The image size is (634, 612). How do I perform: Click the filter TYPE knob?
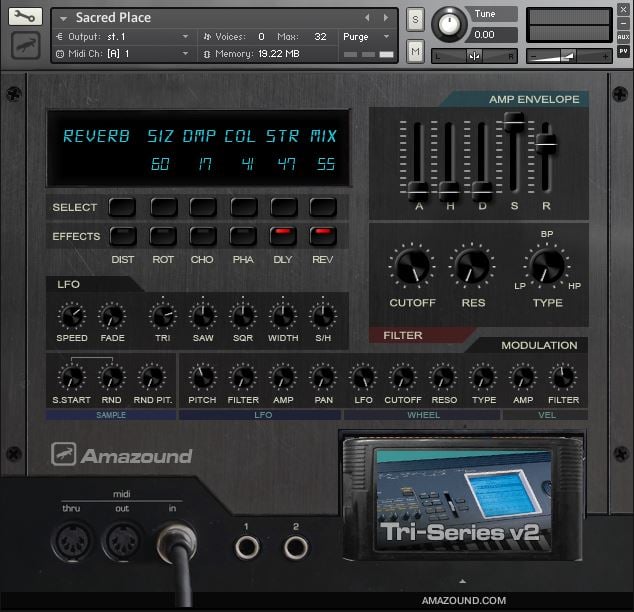(547, 267)
